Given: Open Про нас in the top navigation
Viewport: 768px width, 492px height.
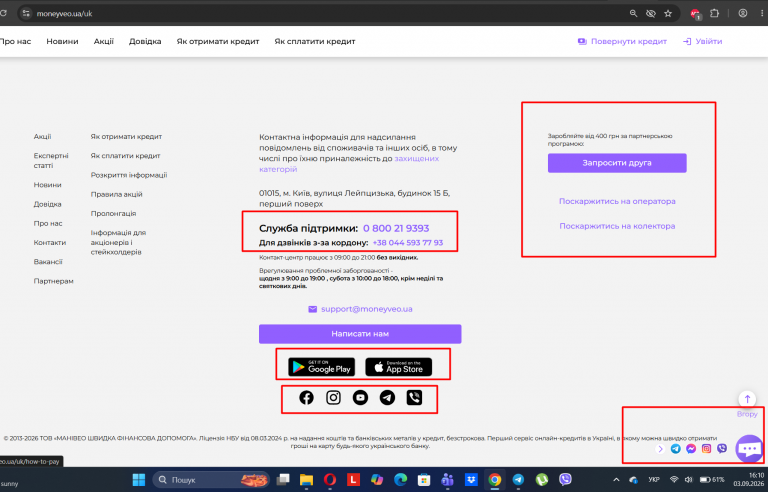Looking at the screenshot, I should (15, 42).
